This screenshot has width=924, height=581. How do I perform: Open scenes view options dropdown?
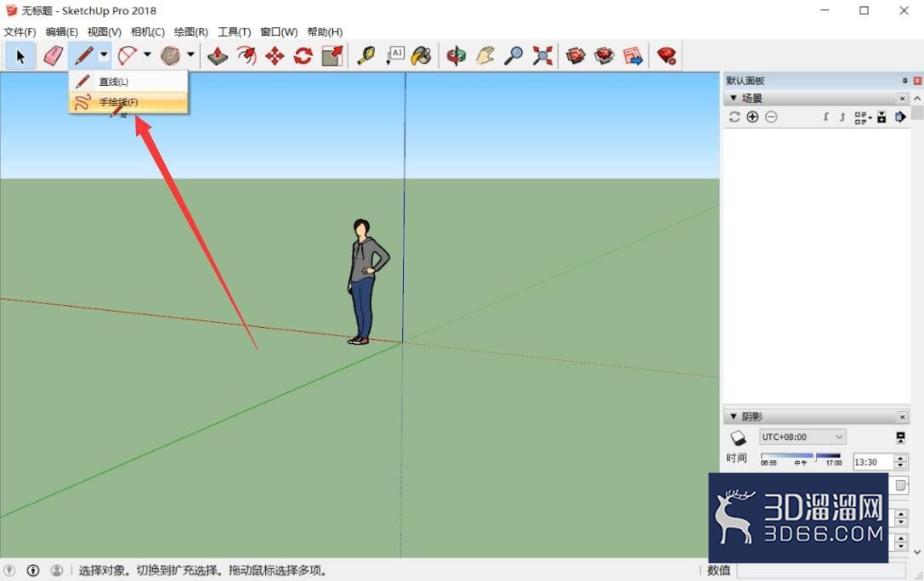click(863, 118)
